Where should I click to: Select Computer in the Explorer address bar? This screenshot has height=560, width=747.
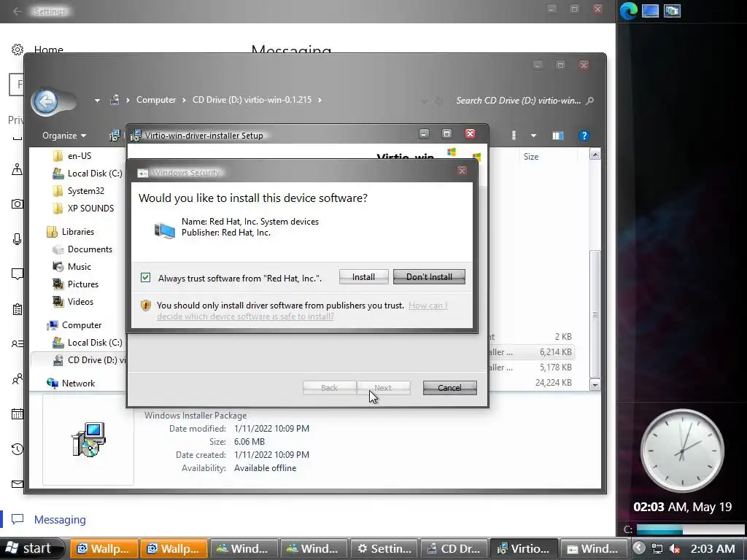click(x=156, y=100)
